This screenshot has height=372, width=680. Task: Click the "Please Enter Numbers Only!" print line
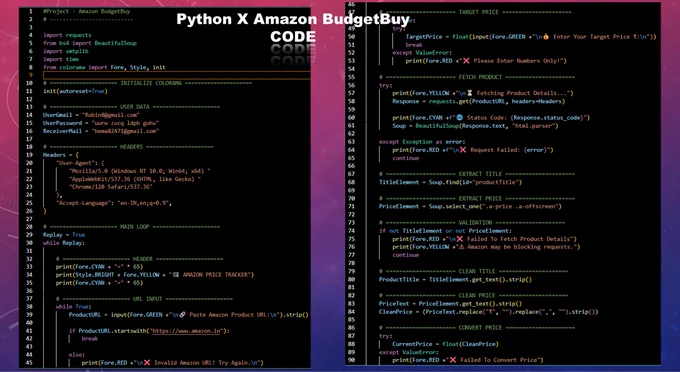486,61
